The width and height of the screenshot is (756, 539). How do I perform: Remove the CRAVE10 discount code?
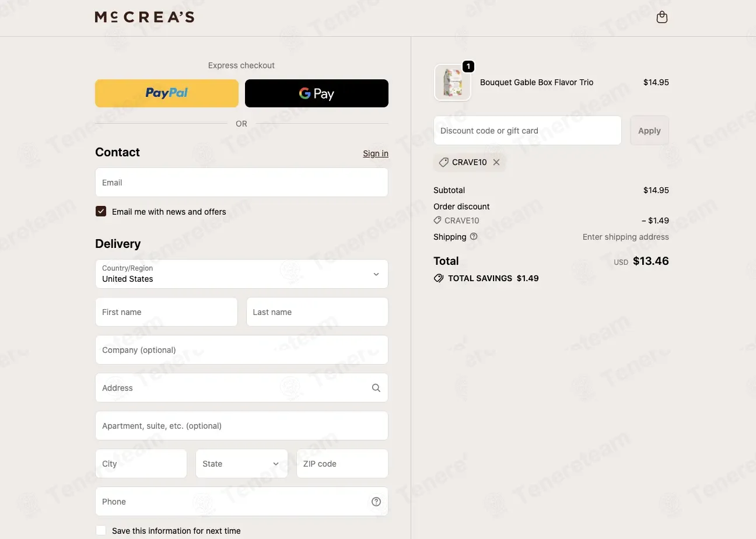tap(496, 162)
